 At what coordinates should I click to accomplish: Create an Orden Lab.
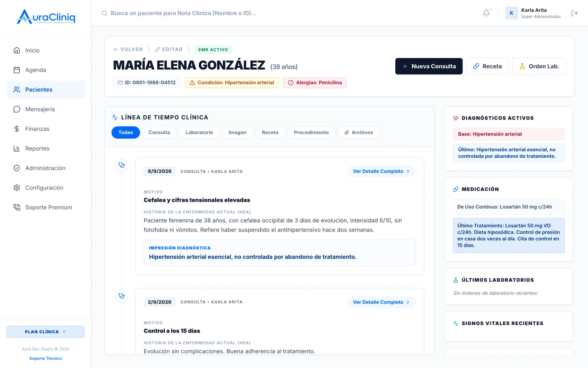point(539,66)
